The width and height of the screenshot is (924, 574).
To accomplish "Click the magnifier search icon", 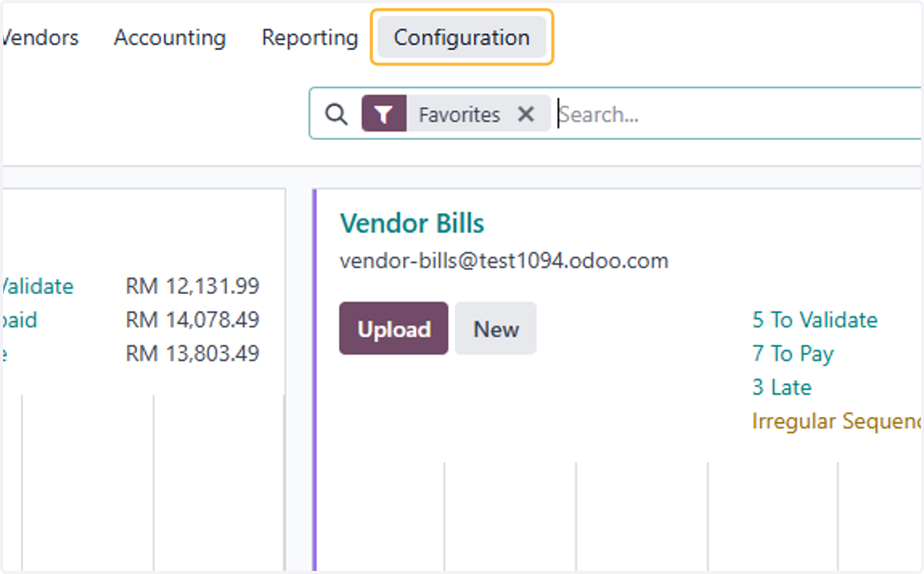I will (336, 114).
